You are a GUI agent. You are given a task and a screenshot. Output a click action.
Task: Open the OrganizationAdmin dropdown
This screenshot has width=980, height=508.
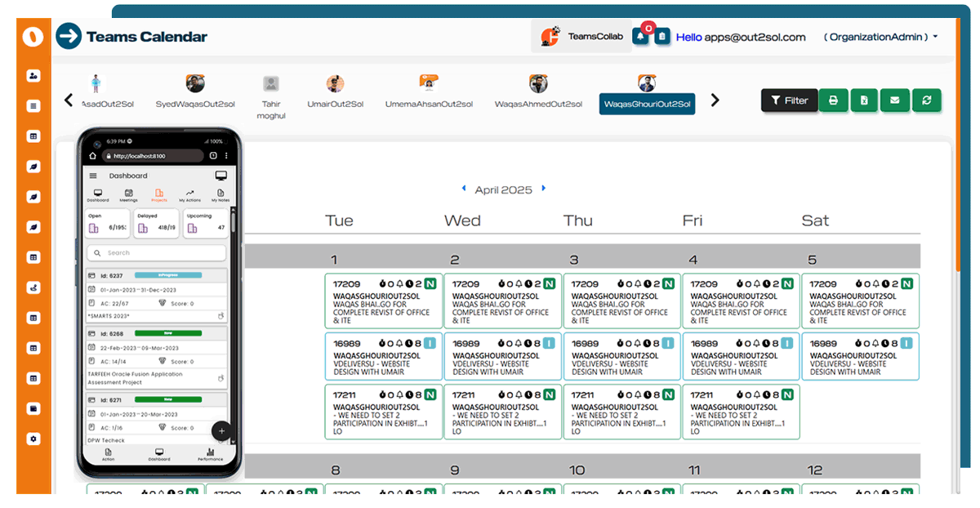pos(880,37)
